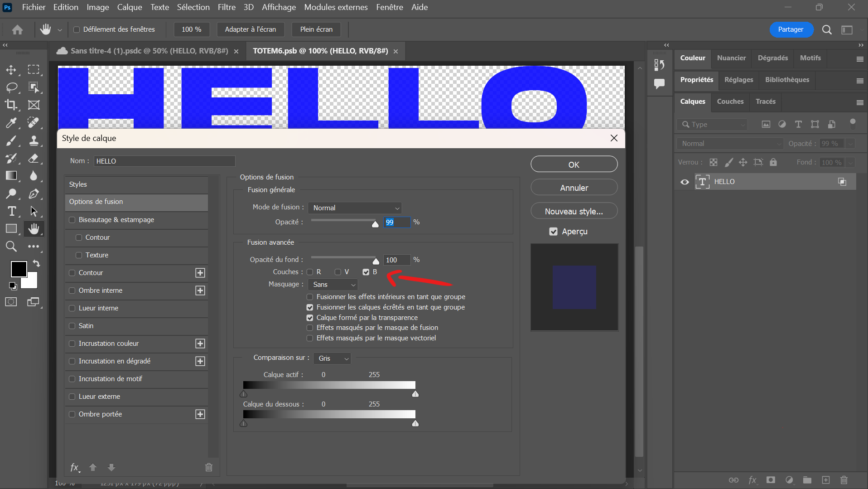Select the Crop tool
Image resolution: width=868 pixels, height=489 pixels.
(x=11, y=105)
